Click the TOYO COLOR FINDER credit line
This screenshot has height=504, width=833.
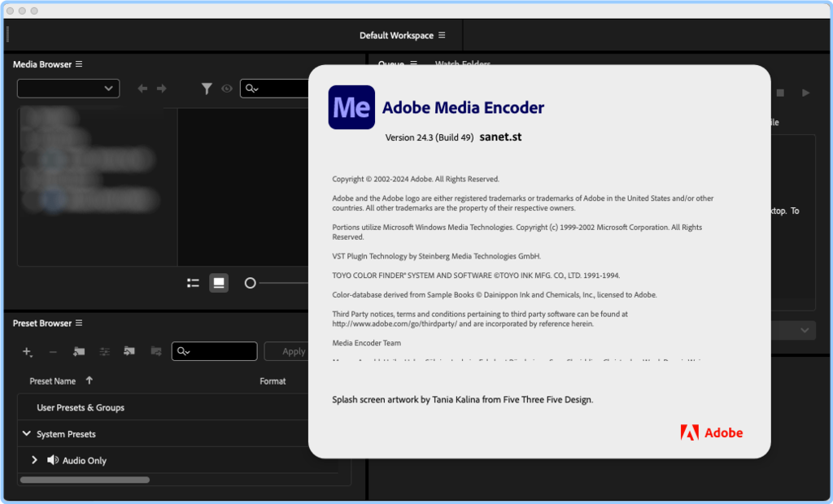point(476,276)
